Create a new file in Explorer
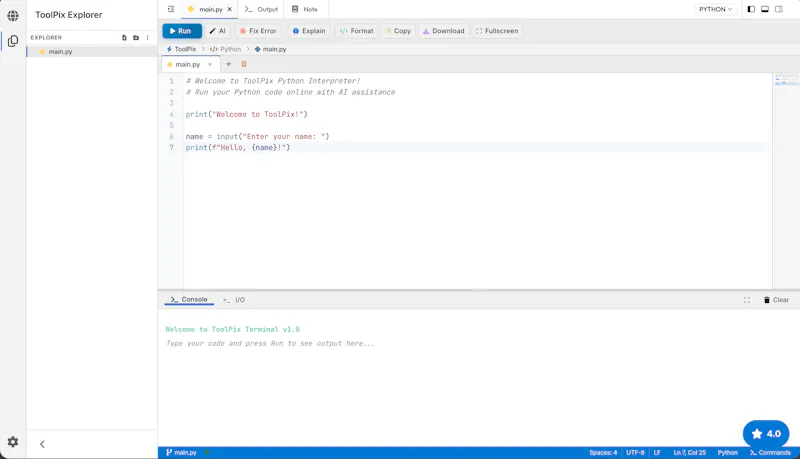The image size is (800, 459). (124, 38)
